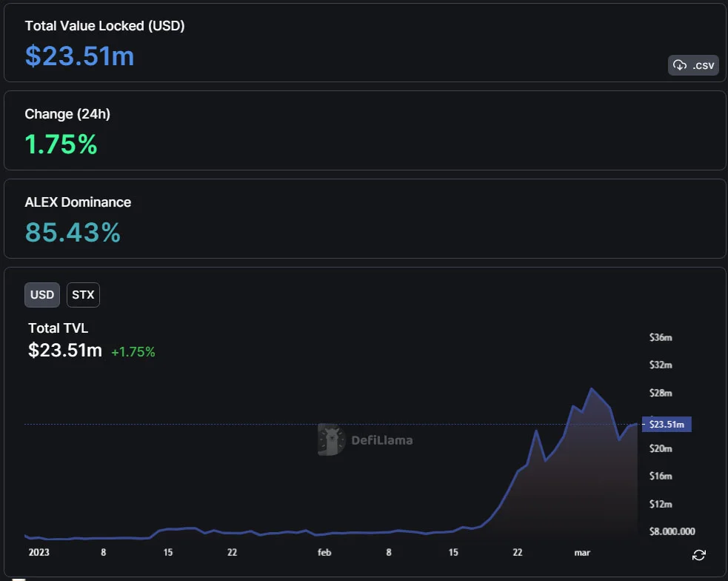Viewport: 728px width, 581px height.
Task: Click the $32m y-axis label
Action: coord(661,365)
